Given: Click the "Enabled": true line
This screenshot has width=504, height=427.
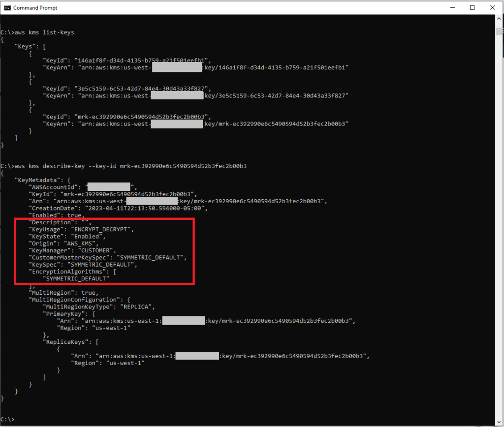Looking at the screenshot, I should (57, 215).
